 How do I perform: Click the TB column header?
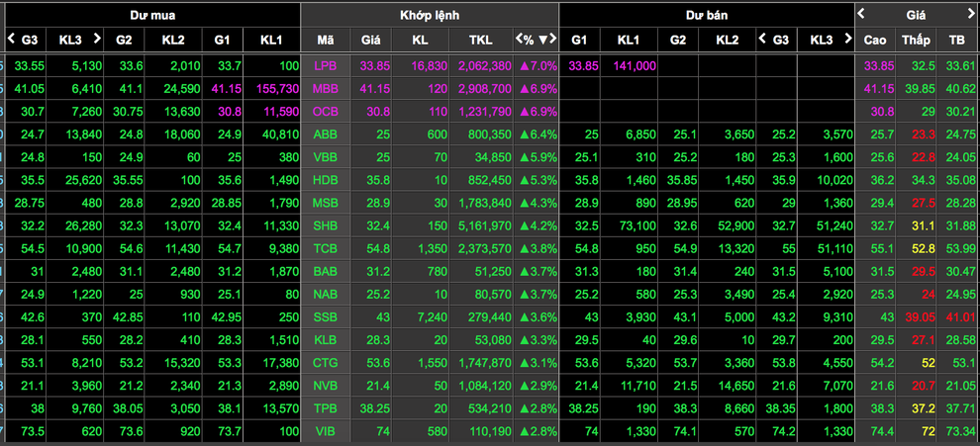point(957,40)
